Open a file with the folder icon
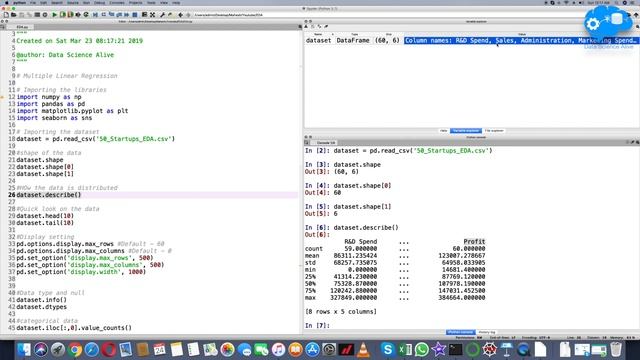This screenshot has width=640, height=360. tap(13, 15)
